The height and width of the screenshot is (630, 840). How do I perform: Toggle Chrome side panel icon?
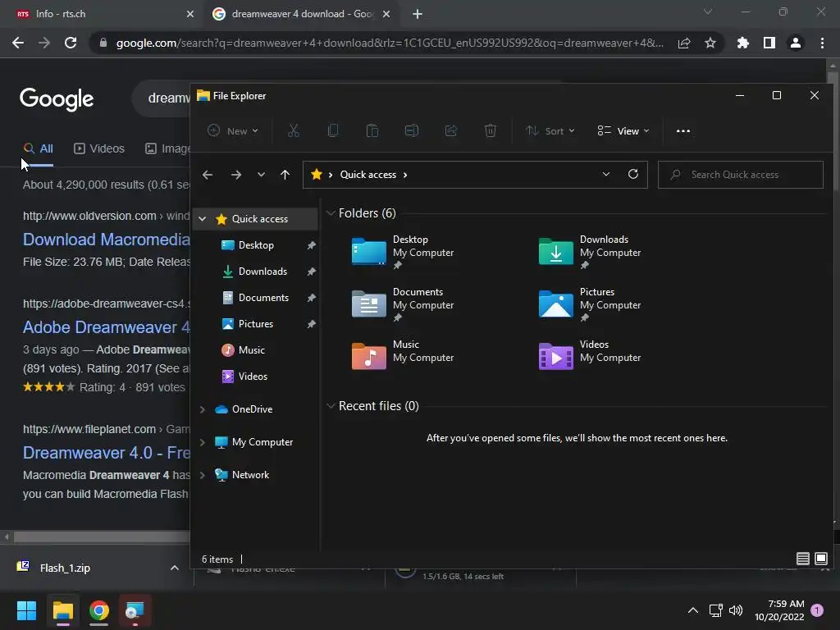[x=769, y=43]
